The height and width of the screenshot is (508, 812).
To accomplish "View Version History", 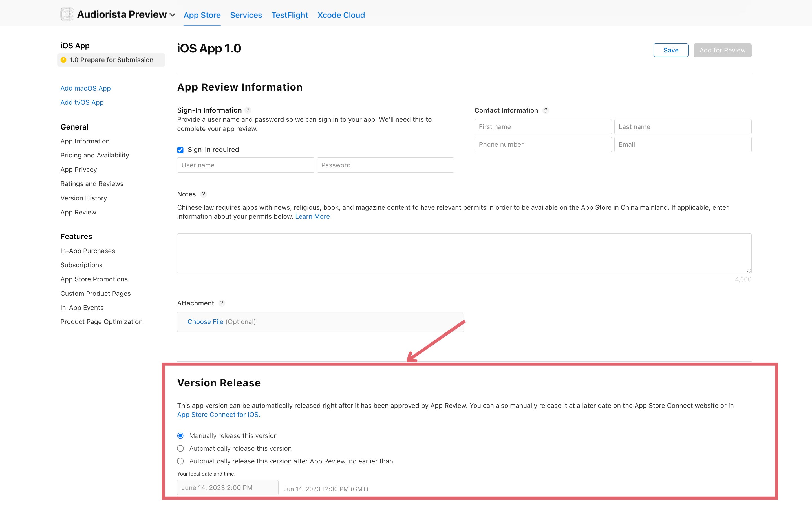I will click(x=83, y=198).
